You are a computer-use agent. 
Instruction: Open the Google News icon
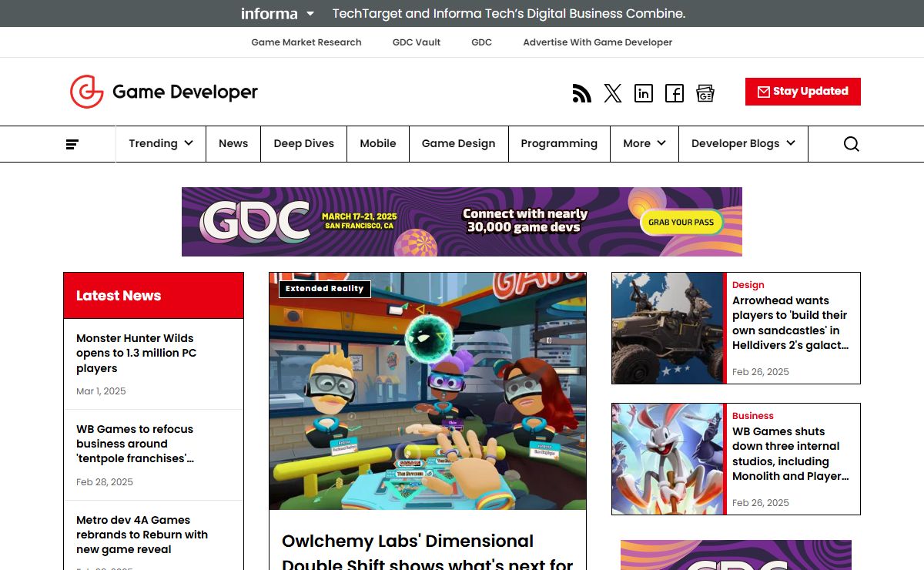click(705, 93)
